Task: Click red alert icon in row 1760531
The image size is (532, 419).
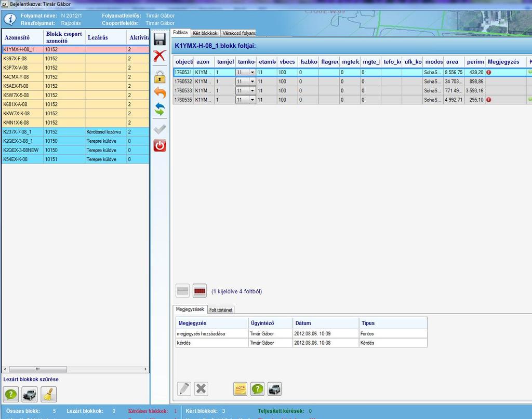Action: pyautogui.click(x=488, y=72)
